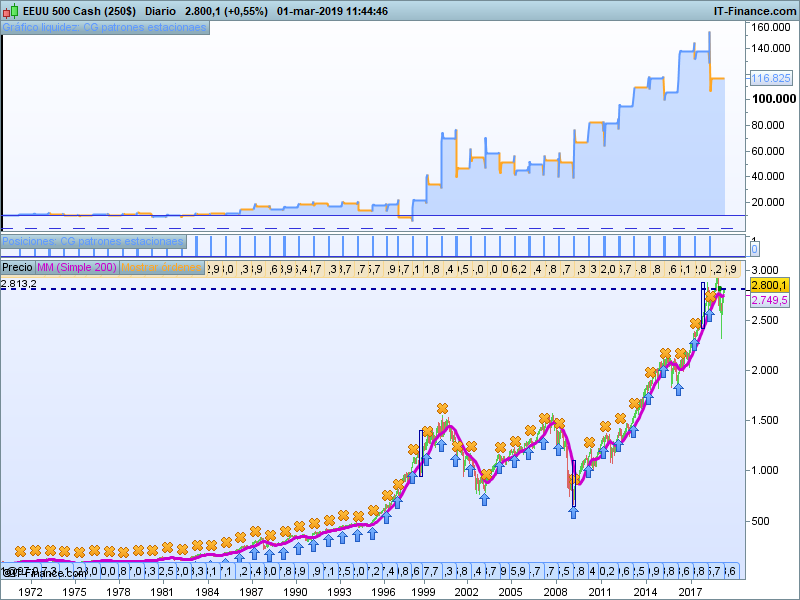Click the candlestick chart icon in the title bar
The image size is (800, 600).
click(10, 11)
